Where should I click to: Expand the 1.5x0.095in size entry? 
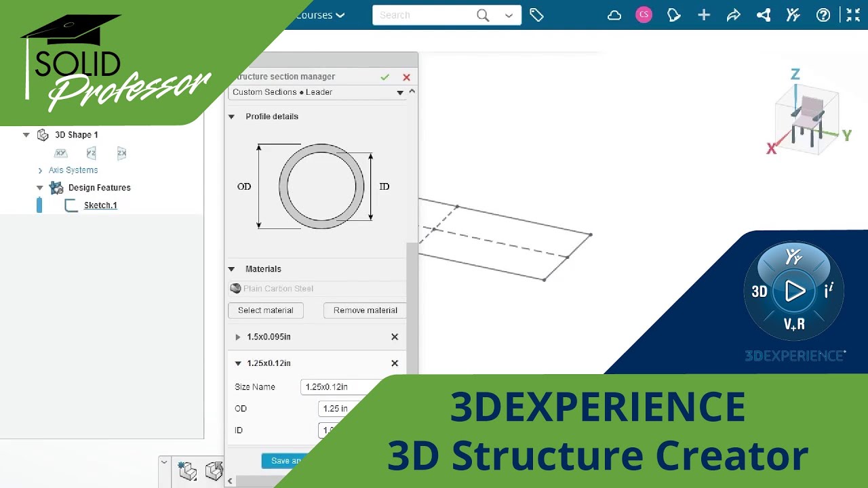pyautogui.click(x=237, y=337)
